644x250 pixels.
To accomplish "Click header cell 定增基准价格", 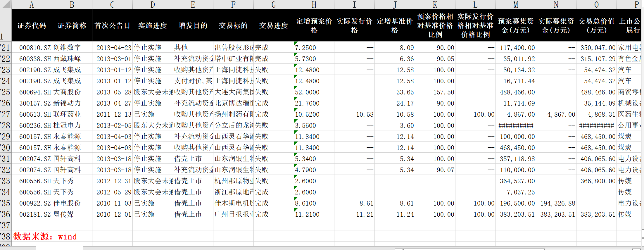I will (395, 25).
